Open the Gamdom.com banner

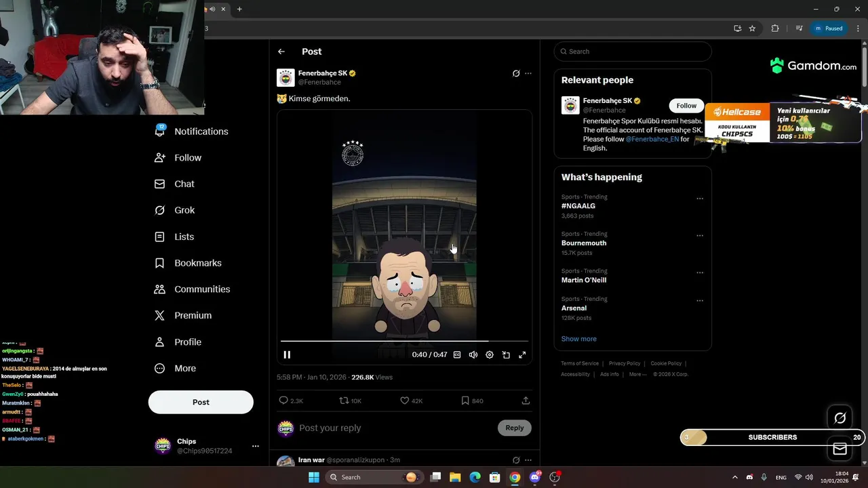click(x=814, y=66)
